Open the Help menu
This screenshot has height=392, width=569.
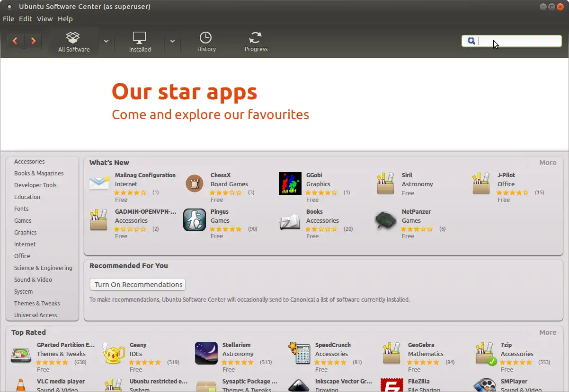[65, 19]
